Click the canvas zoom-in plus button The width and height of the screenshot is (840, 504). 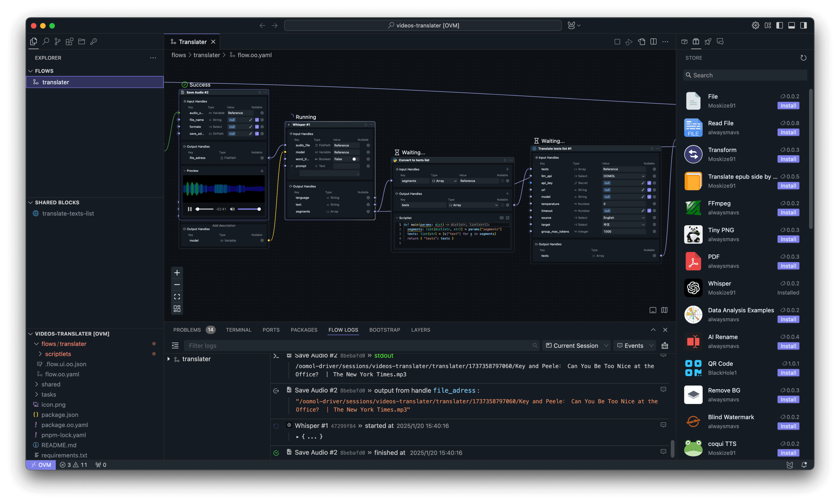pyautogui.click(x=177, y=273)
